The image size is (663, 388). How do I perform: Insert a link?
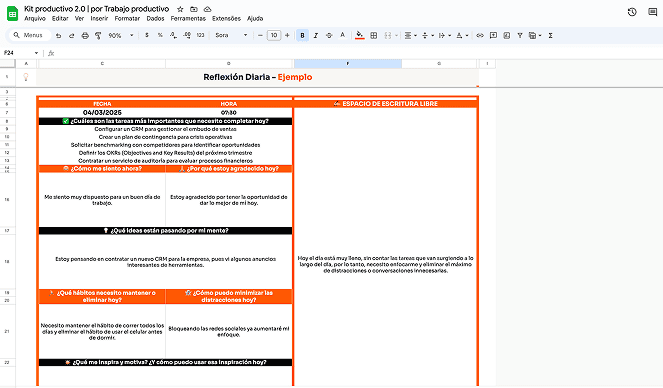[x=479, y=36]
